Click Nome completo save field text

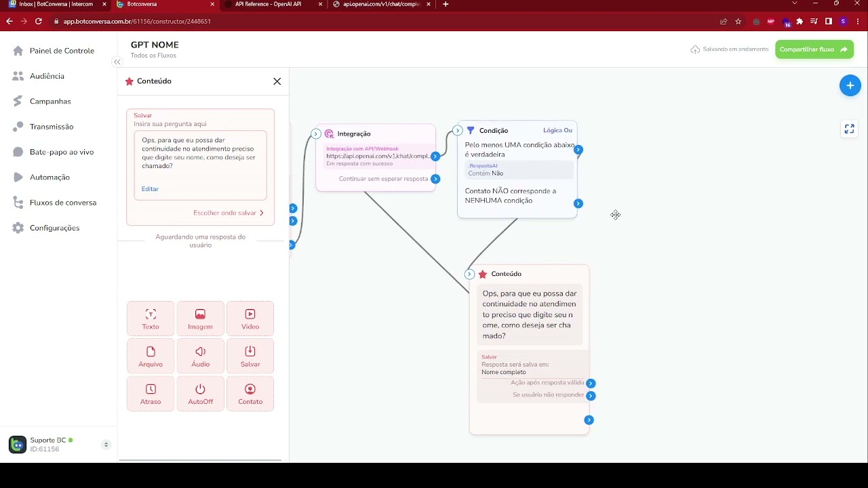point(504,372)
